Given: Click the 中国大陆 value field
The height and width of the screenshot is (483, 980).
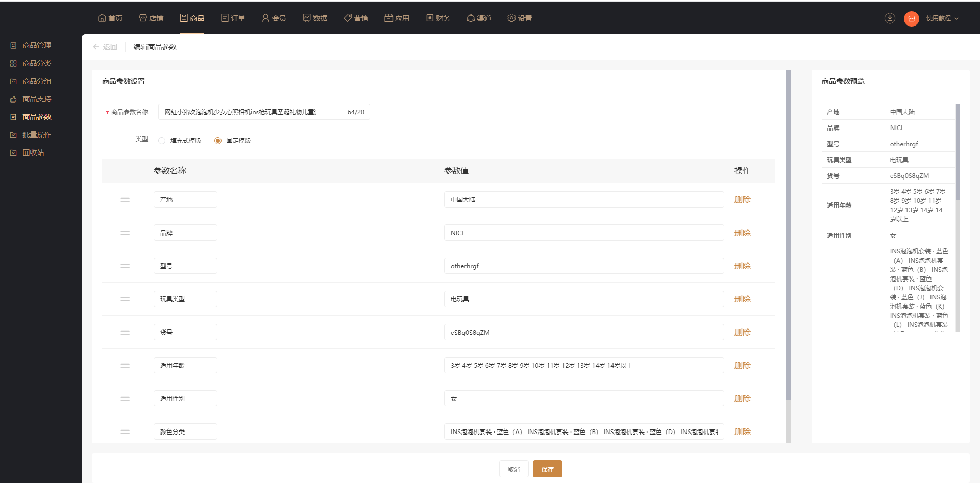Looking at the screenshot, I should (x=584, y=199).
